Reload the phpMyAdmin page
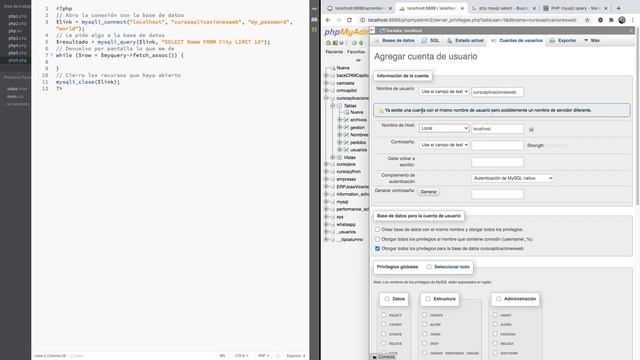 click(349, 20)
